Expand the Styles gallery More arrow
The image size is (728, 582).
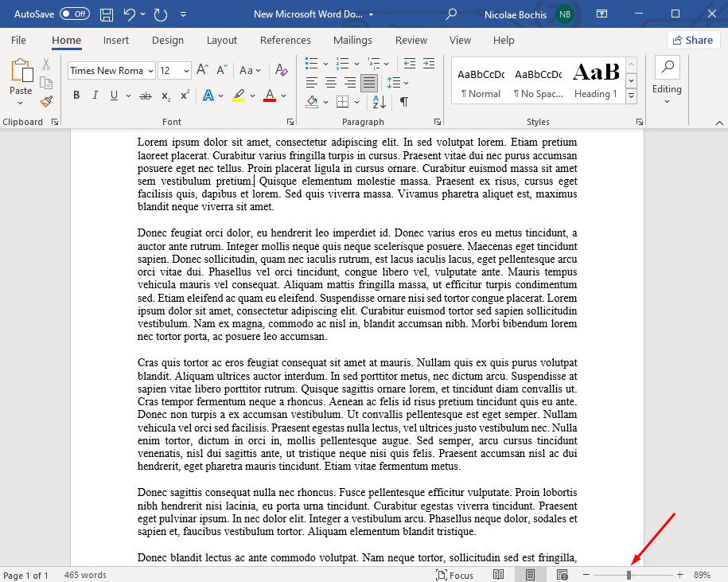tap(631, 96)
